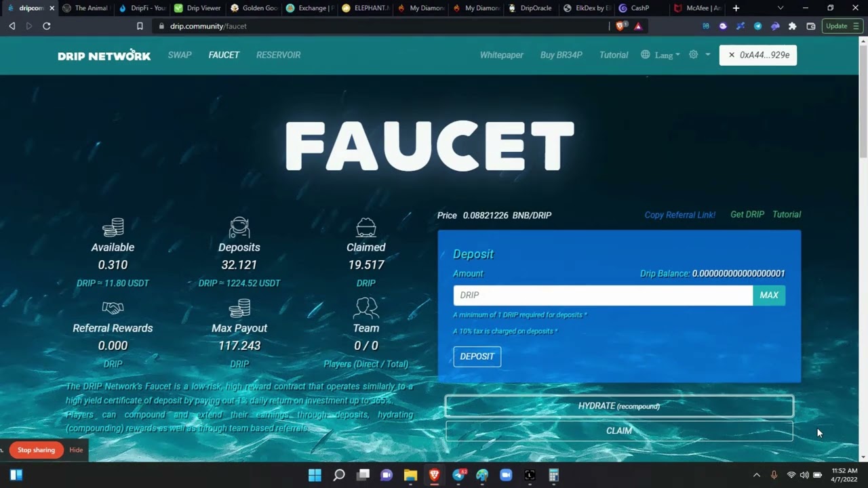Disconnect wallet using the X icon
Image resolution: width=868 pixels, height=488 pixels.
(732, 55)
